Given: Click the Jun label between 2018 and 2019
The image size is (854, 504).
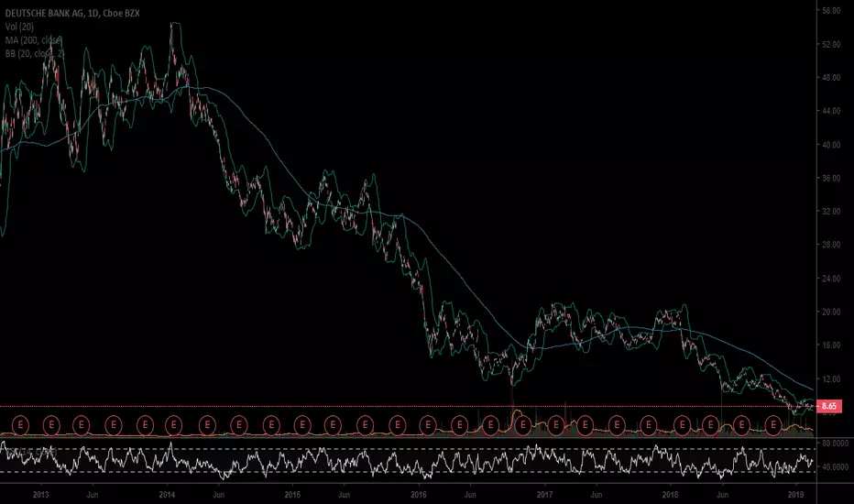Looking at the screenshot, I should point(722,495).
